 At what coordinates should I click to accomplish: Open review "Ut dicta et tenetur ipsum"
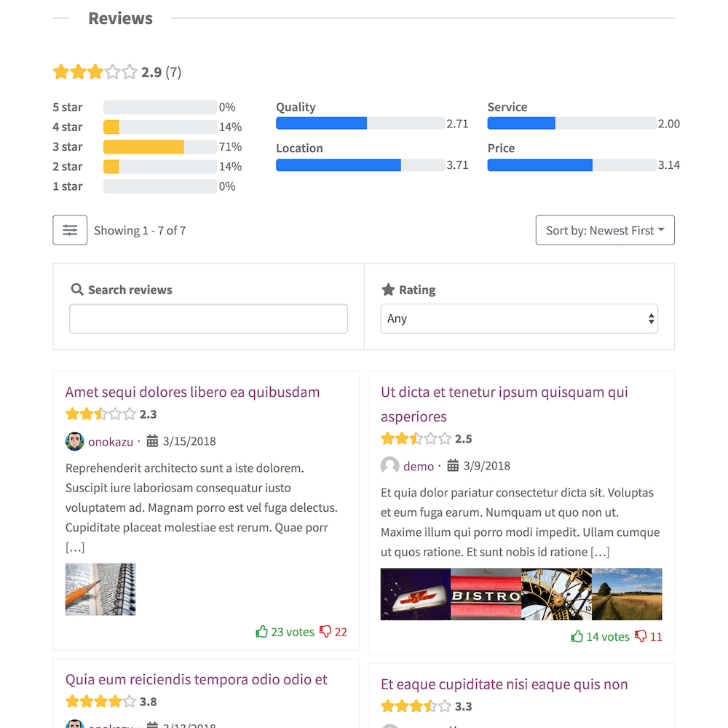point(505,404)
